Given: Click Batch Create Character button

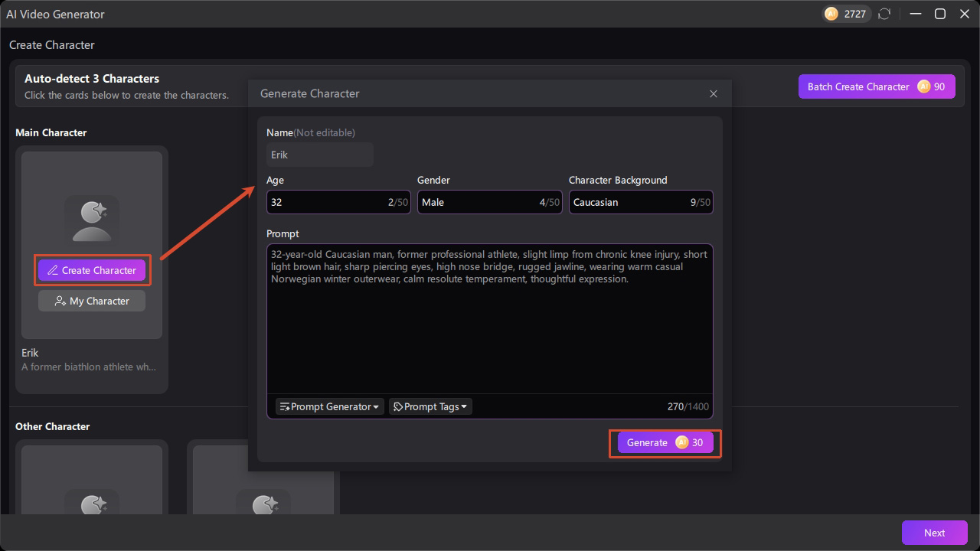Looking at the screenshot, I should [877, 86].
